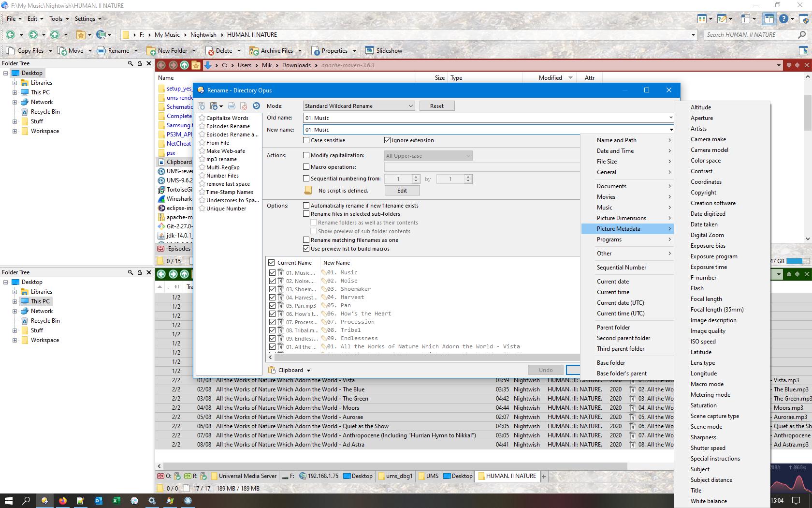Click the customize edit icon at top right
812x508 pixels.
722,19
